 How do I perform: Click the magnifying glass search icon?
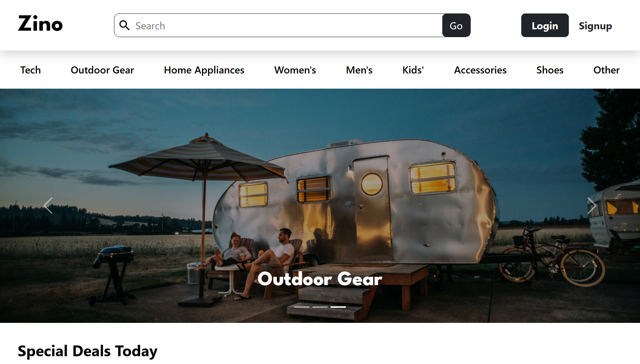[x=124, y=25]
